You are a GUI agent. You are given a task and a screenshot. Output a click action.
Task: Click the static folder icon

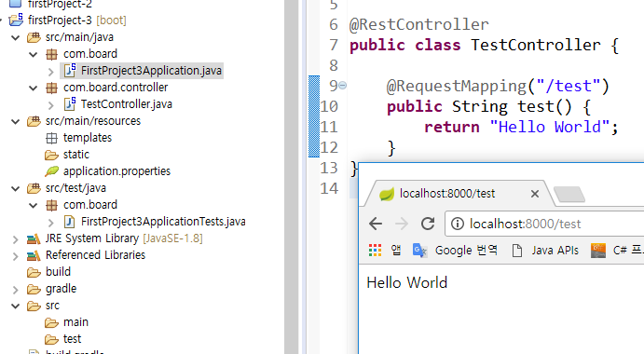[51, 155]
